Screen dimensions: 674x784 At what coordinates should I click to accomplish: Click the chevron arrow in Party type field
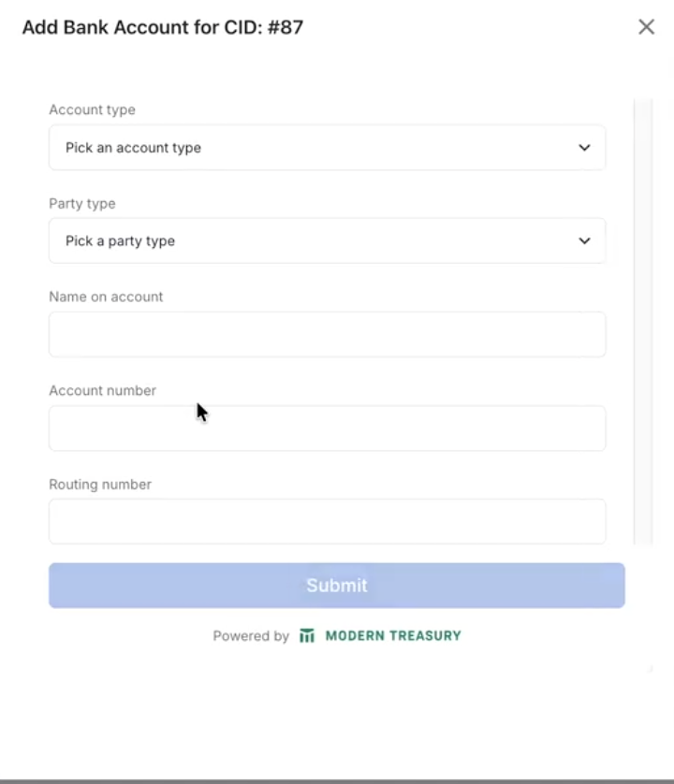(584, 241)
